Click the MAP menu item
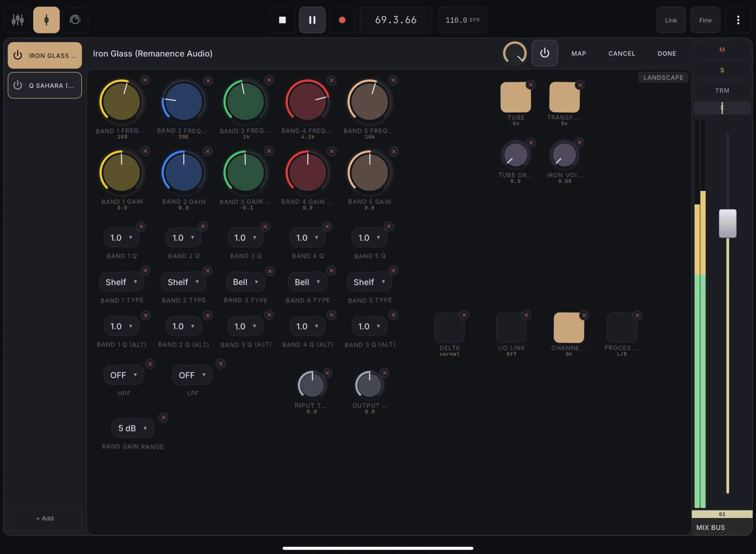This screenshot has width=756, height=554. click(578, 53)
